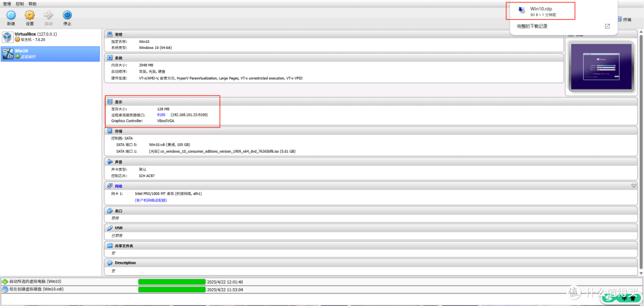This screenshot has width=644, height=306.
Task: Click the 终端 label at top right
Action: pyautogui.click(x=627, y=20)
